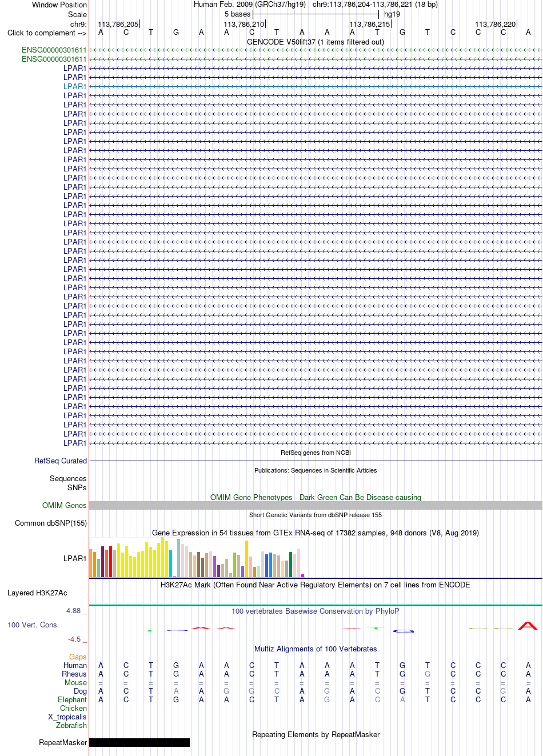Click the 'Click to complement -->' label
Screen dimensions: 543x756
pyautogui.click(x=47, y=33)
